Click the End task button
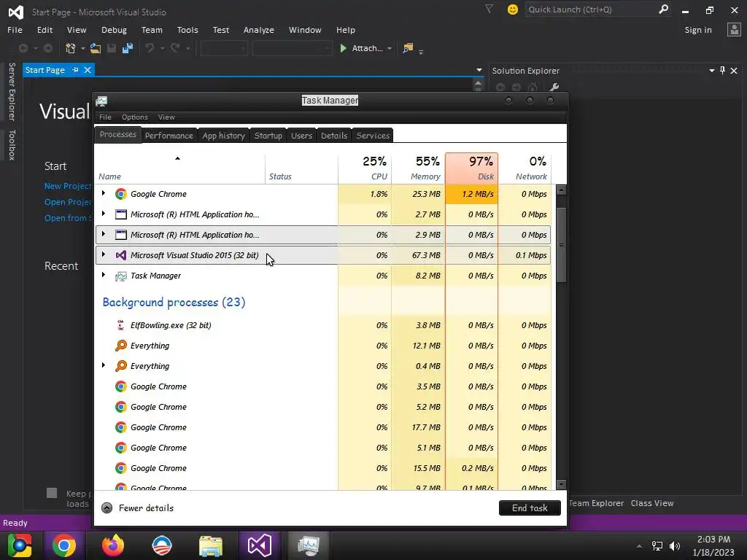 tap(530, 508)
